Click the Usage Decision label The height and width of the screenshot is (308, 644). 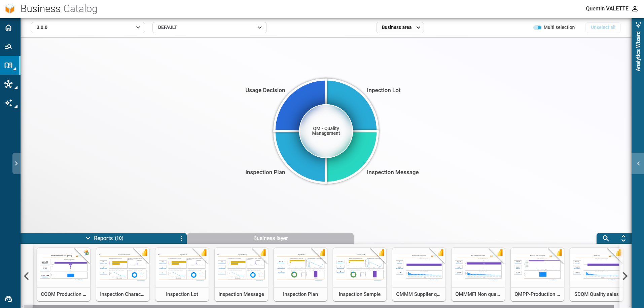[265, 90]
